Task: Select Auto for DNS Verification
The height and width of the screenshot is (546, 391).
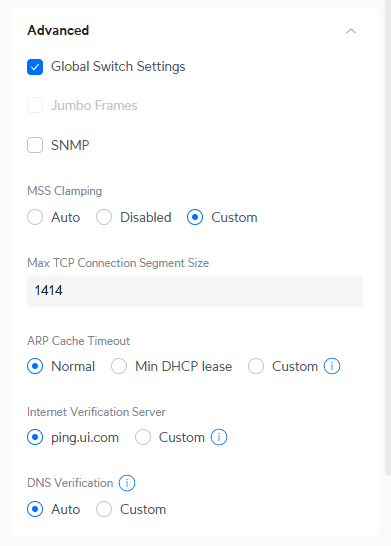Action: [x=35, y=509]
